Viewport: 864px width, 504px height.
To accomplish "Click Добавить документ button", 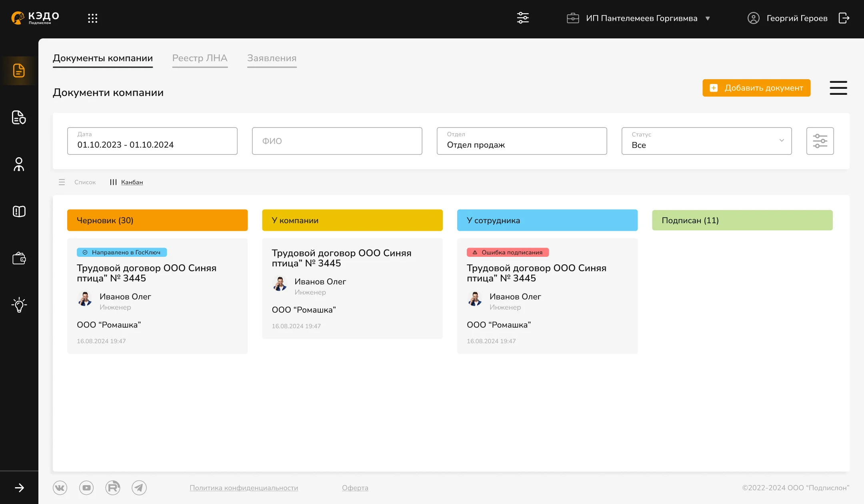I will [x=756, y=88].
